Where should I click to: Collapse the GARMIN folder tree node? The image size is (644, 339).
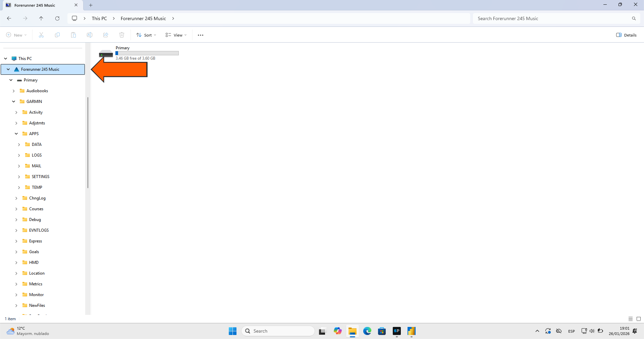pyautogui.click(x=13, y=101)
